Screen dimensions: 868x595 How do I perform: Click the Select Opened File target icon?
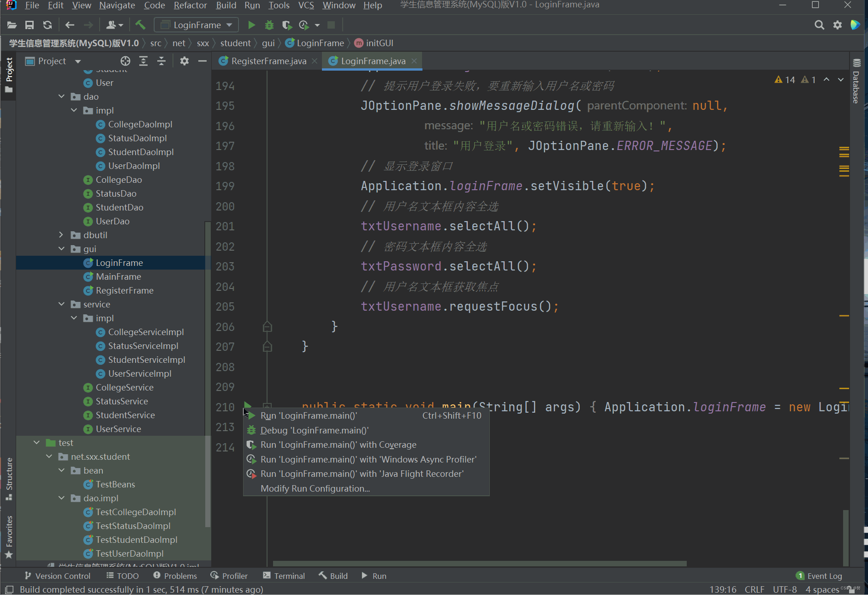click(x=125, y=61)
